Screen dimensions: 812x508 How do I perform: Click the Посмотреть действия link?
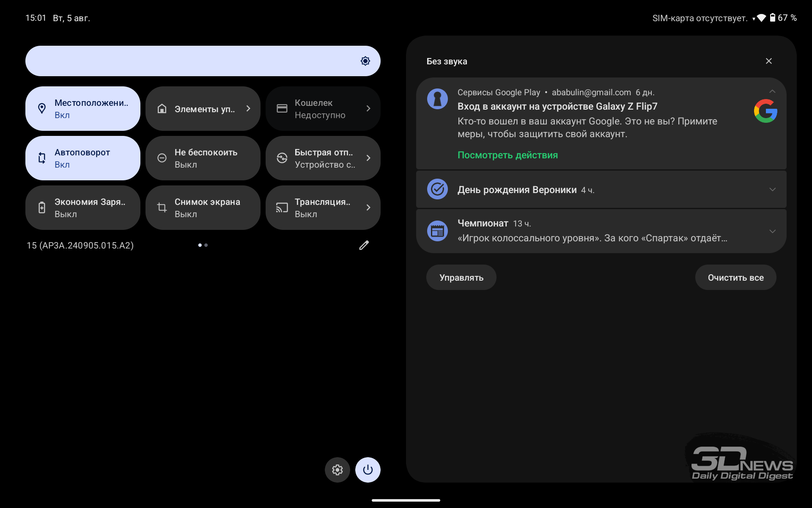point(507,155)
